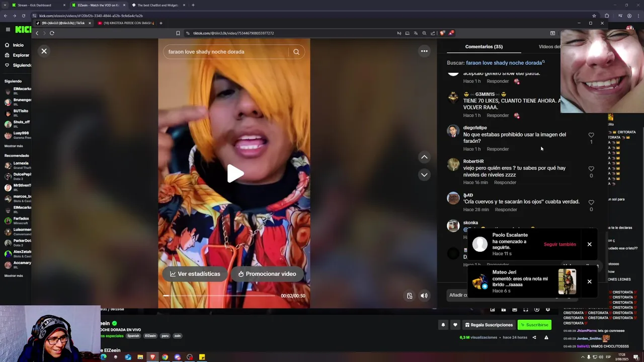Image resolution: width=644 pixels, height=362 pixels.
Task: Expand 'Mostrar más' under Siguiendo list
Action: coord(14,146)
